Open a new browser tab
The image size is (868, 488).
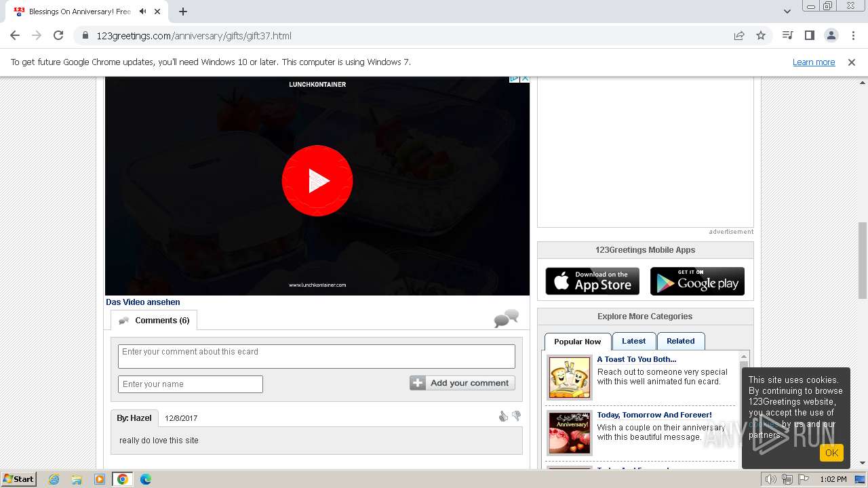click(x=183, y=12)
